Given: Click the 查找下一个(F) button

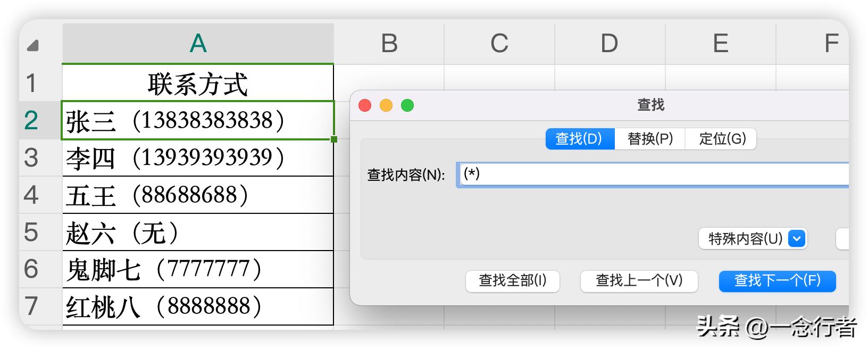Looking at the screenshot, I should 777,281.
